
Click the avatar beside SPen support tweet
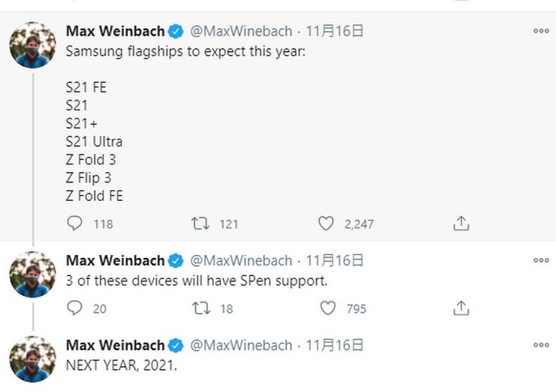[x=33, y=274]
